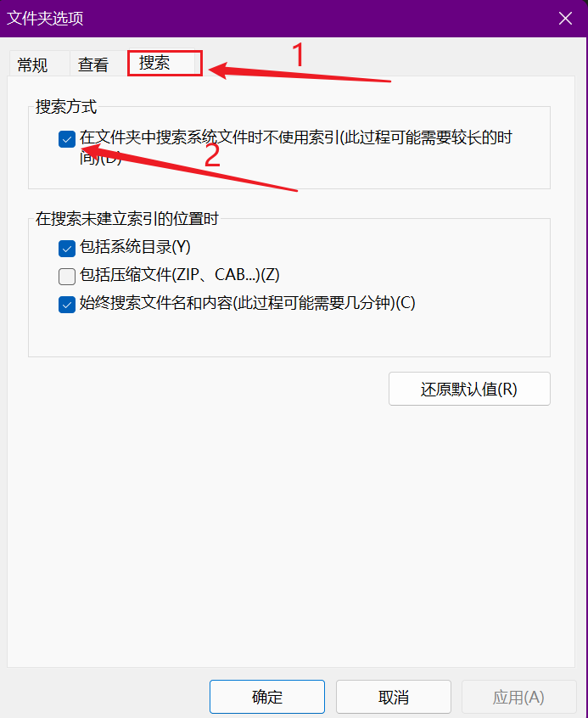Screen dimensions: 588x718
Task: Switch to the 常规 tab
Action: (x=32, y=65)
